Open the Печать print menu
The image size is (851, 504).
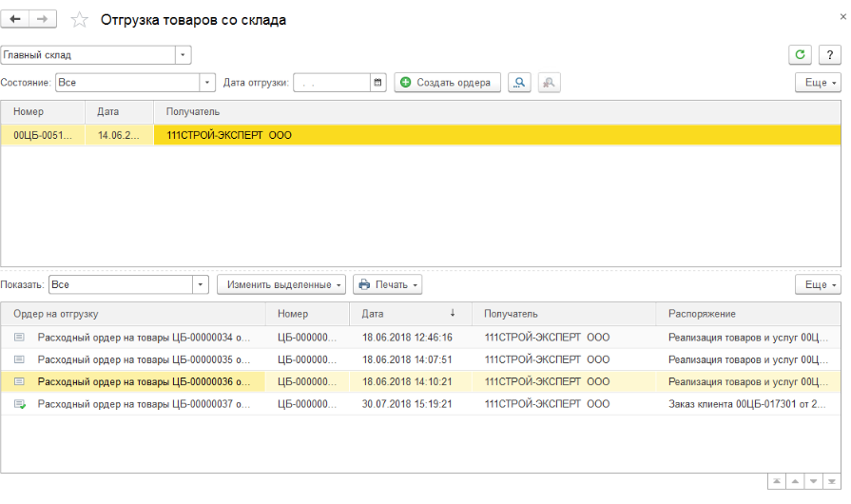pyautogui.click(x=387, y=284)
